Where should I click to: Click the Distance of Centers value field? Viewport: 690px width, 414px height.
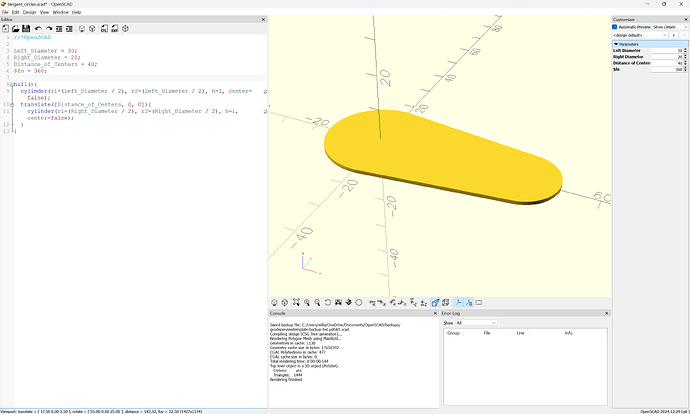tap(667, 63)
